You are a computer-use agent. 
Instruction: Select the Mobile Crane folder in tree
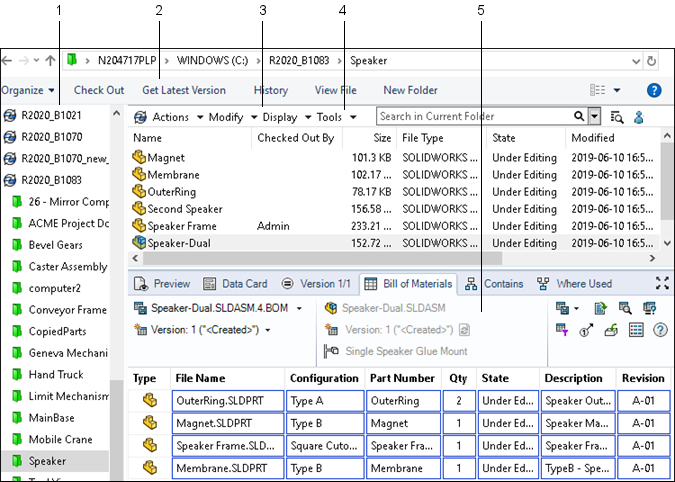(62, 439)
